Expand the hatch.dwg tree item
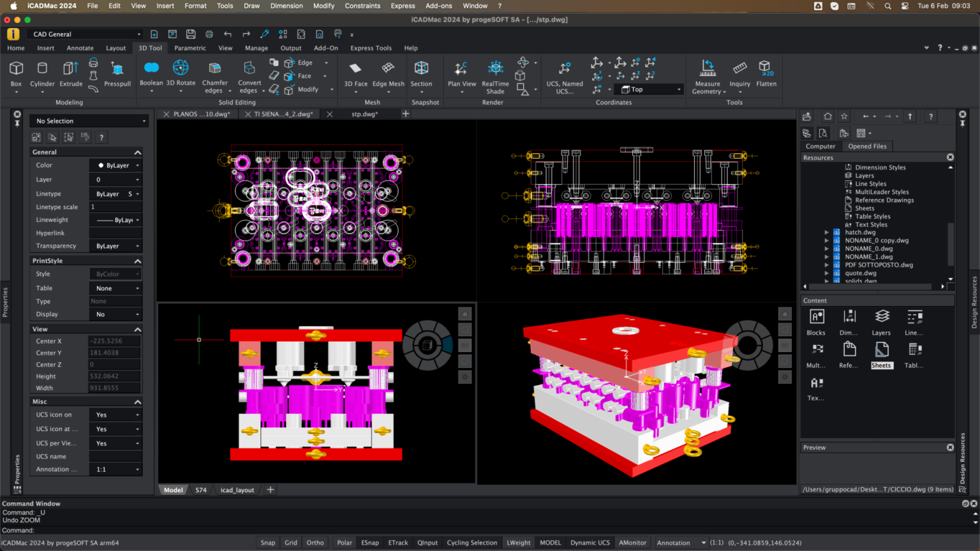Screen dimensions: 980x551 (x=827, y=233)
